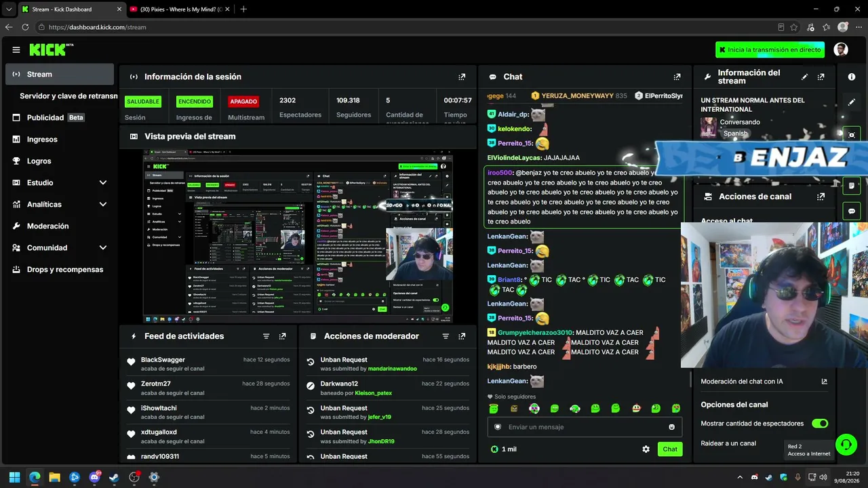
Task: Click the Enviar un mensaje input field
Action: coord(583,427)
